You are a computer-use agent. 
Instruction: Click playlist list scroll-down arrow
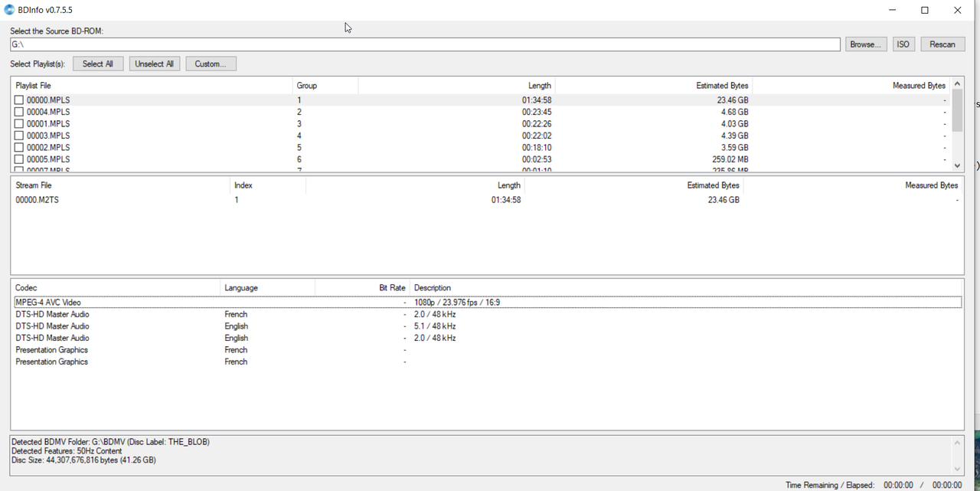(957, 165)
